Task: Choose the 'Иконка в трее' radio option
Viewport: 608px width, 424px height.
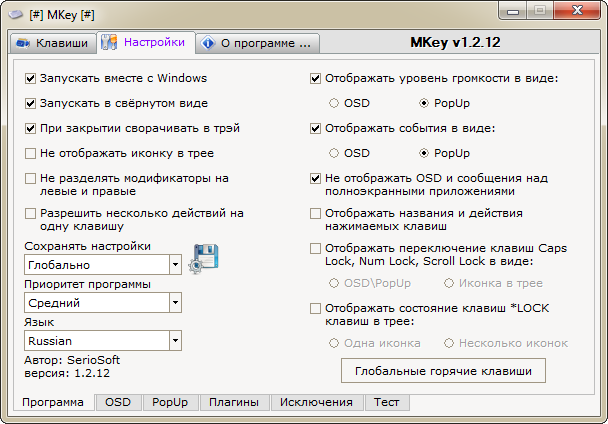Action: (x=449, y=283)
